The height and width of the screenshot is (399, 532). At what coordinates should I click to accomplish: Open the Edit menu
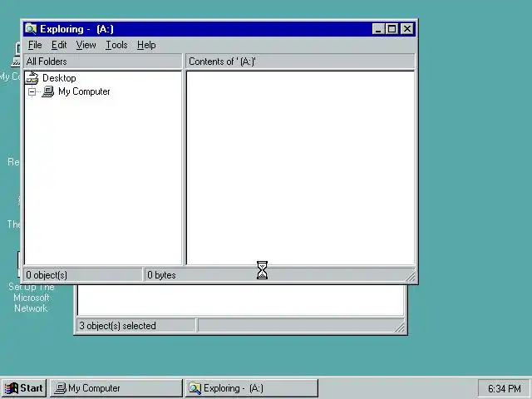point(59,45)
